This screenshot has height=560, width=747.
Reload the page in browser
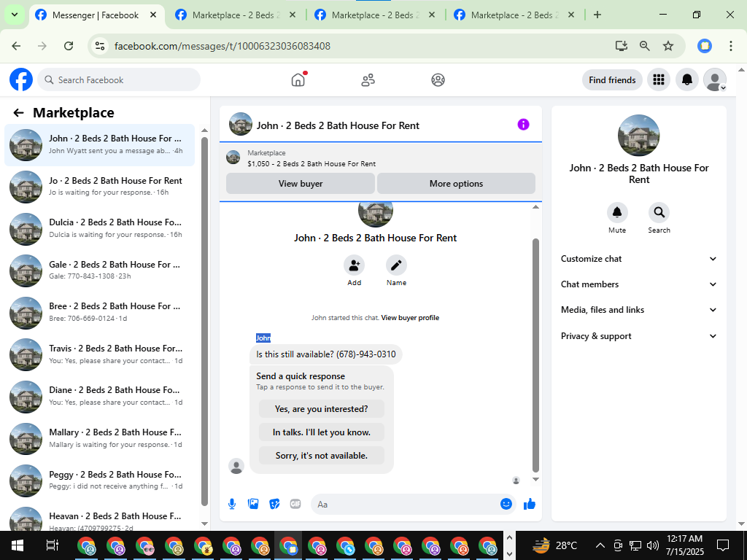pos(69,46)
